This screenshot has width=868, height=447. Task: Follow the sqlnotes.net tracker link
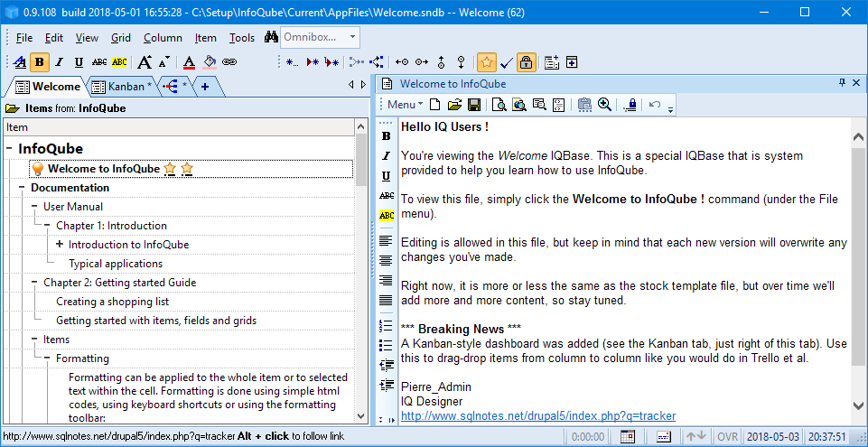coord(538,415)
